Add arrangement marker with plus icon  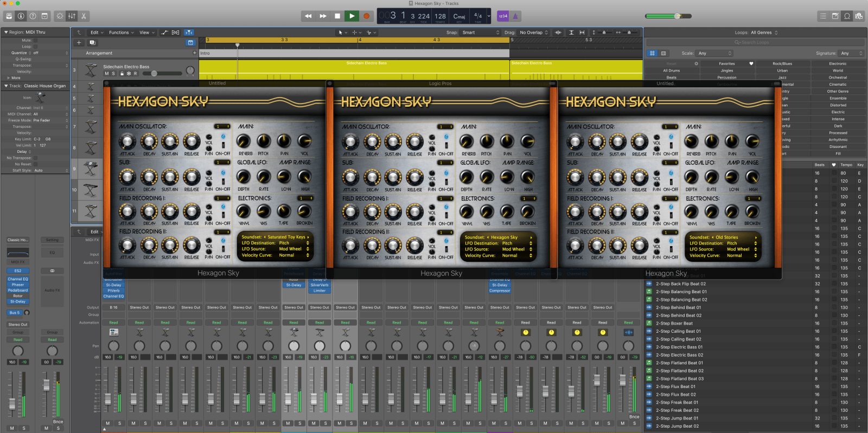point(195,53)
